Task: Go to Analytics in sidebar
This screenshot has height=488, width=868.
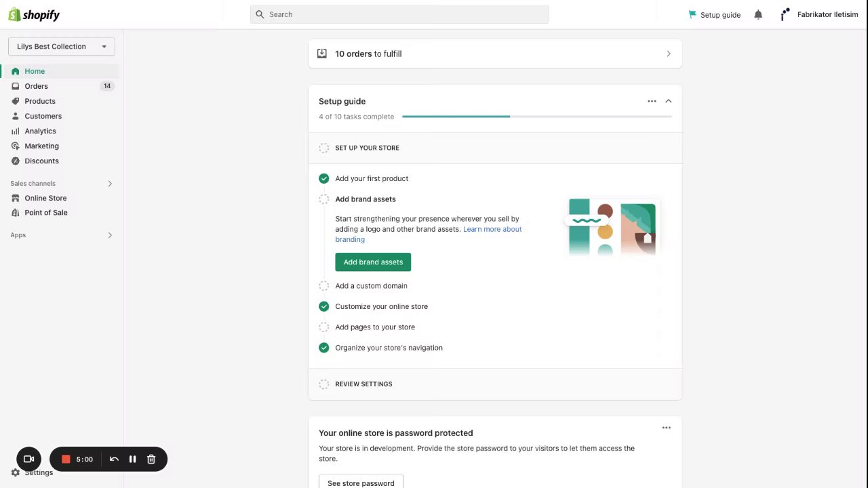Action: click(41, 131)
